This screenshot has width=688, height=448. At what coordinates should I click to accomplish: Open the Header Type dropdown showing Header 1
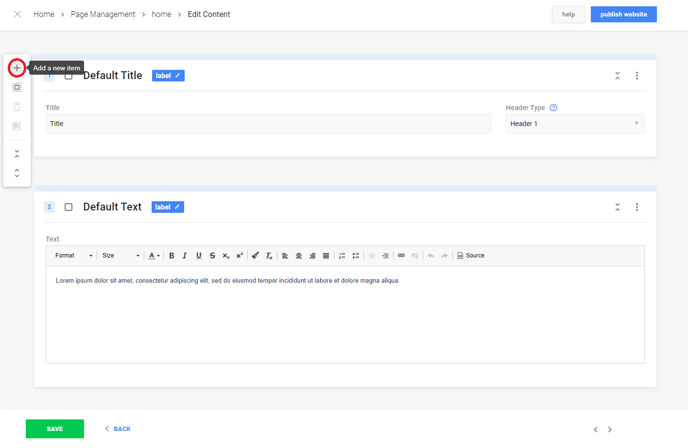(x=575, y=123)
